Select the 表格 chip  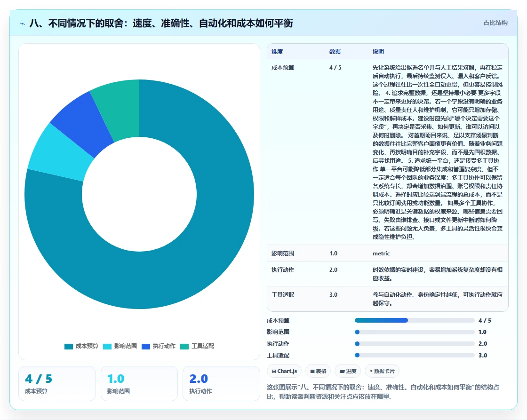(318, 371)
